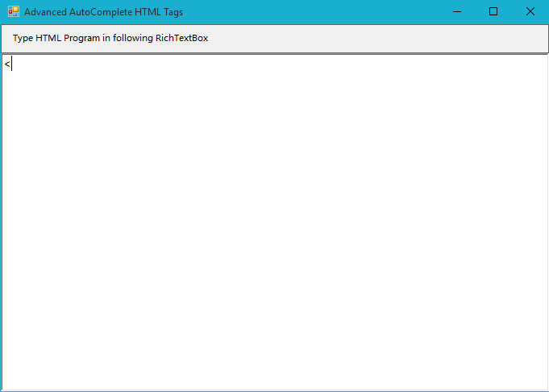Maximize the Advanced AutoComplete HTML Tags window
The image size is (549, 392).
[493, 12]
